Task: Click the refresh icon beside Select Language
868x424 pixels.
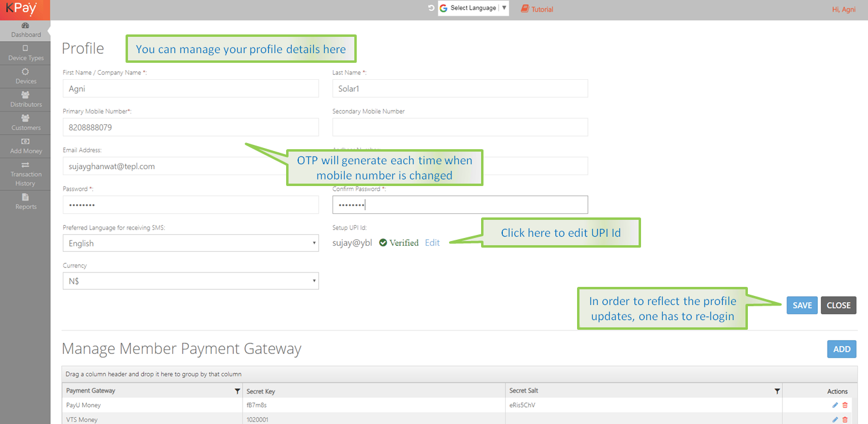Action: point(431,8)
